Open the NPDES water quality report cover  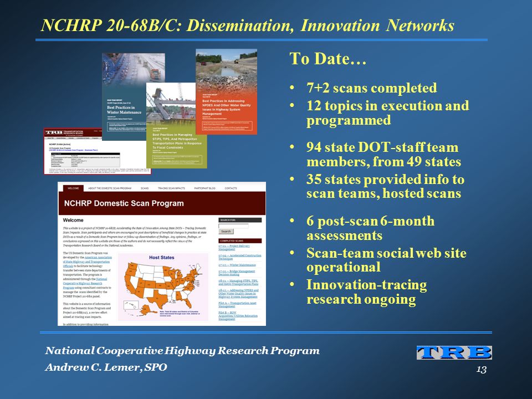coord(226,91)
